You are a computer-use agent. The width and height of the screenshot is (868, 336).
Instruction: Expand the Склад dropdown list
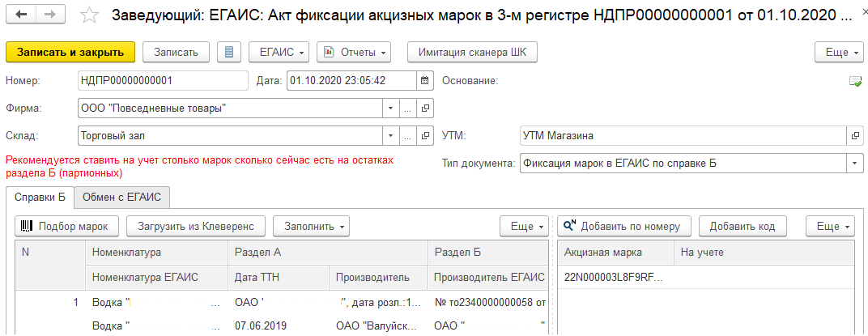coord(390,136)
